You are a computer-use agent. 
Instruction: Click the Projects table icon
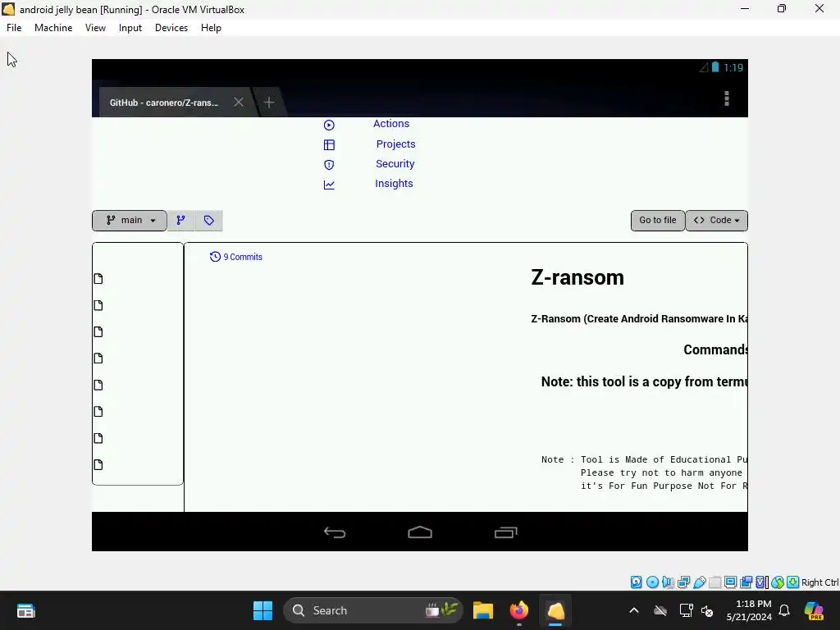click(x=329, y=144)
